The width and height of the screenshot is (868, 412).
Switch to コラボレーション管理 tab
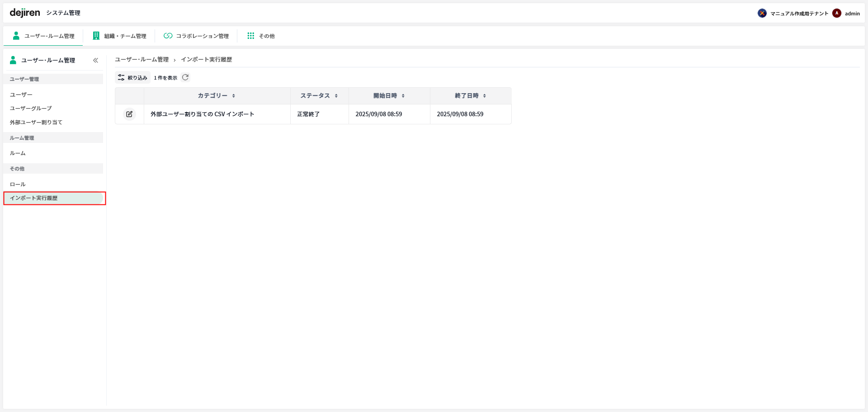(196, 36)
